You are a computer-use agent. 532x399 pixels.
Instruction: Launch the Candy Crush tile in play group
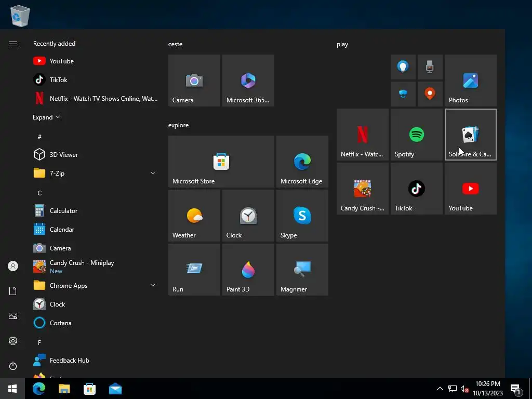[362, 189]
